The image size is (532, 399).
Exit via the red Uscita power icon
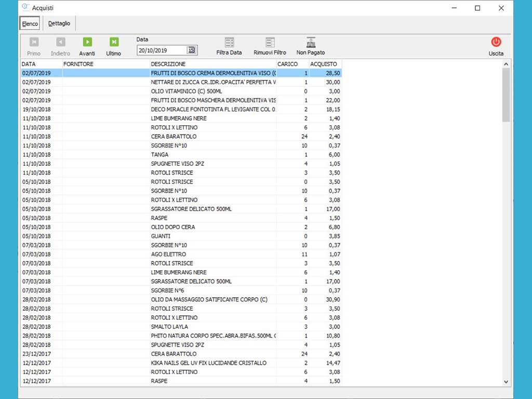coord(496,43)
